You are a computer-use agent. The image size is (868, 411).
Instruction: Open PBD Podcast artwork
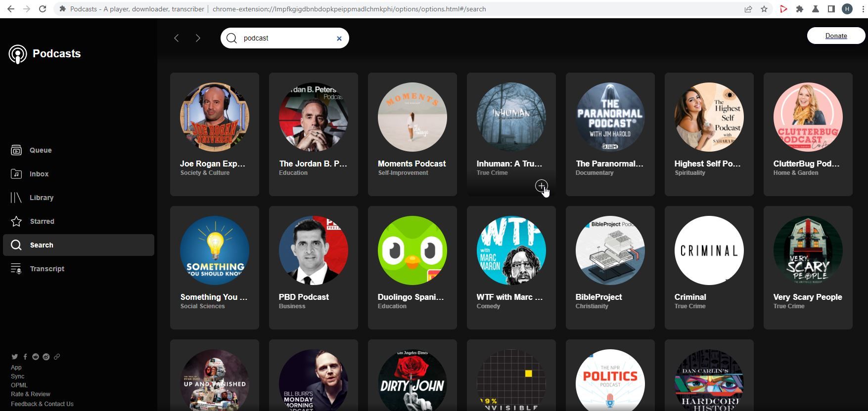[x=314, y=250]
